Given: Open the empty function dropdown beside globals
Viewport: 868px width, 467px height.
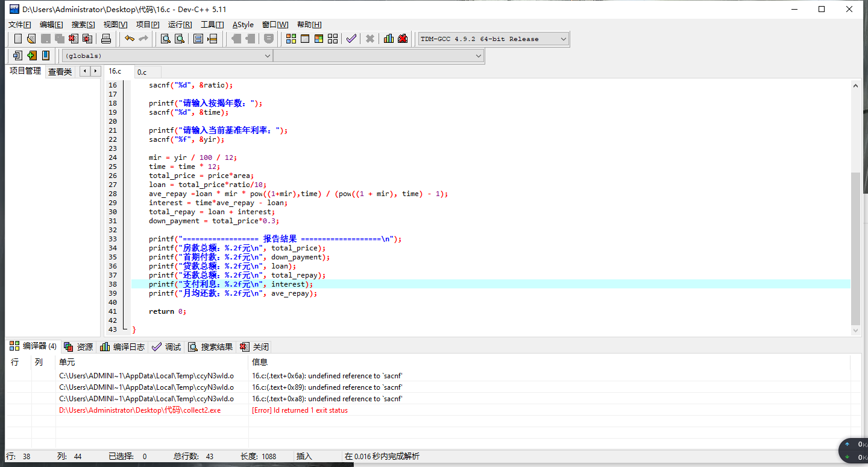Looking at the screenshot, I should click(x=379, y=56).
